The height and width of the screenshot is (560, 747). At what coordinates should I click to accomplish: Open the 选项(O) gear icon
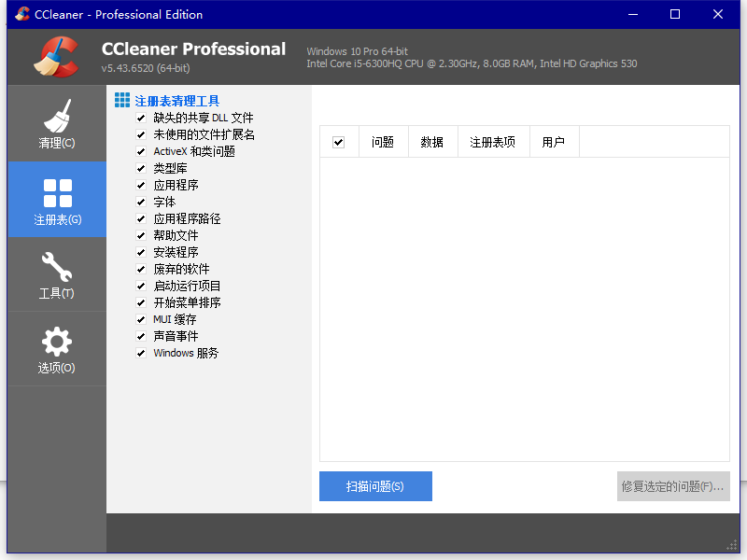coord(57,342)
